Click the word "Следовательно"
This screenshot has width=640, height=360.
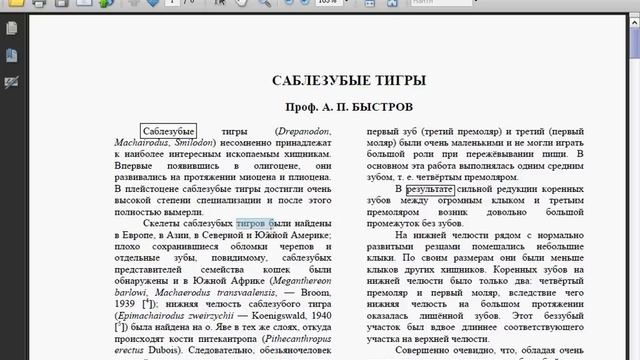[221, 350]
